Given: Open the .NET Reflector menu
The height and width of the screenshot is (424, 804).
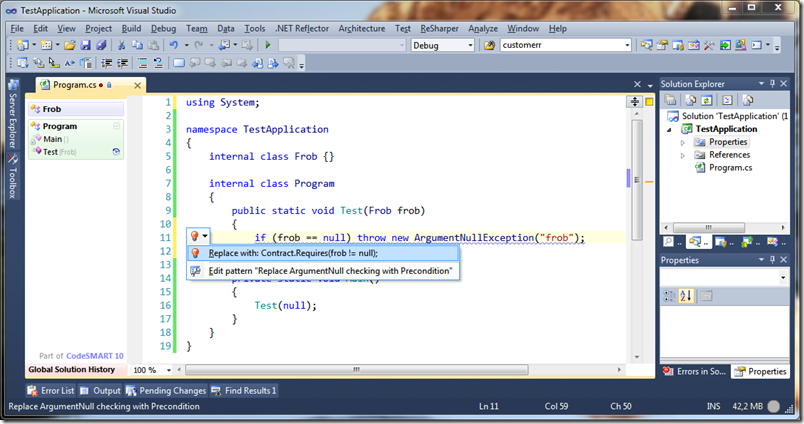Looking at the screenshot, I should tap(302, 29).
